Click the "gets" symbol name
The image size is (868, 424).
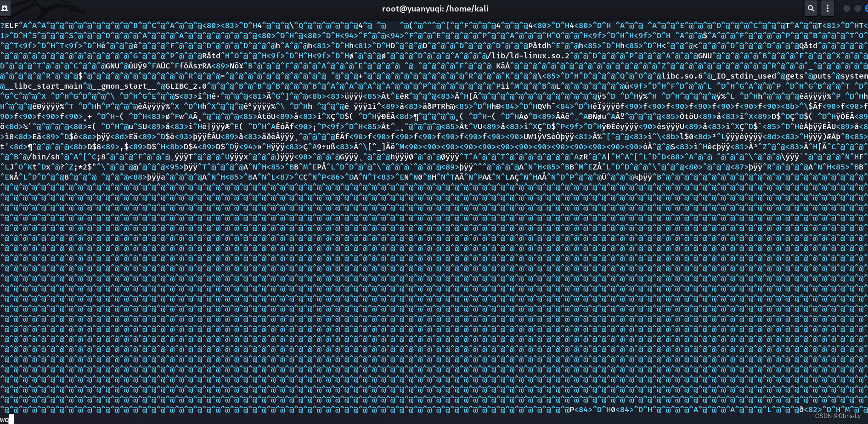(x=795, y=76)
